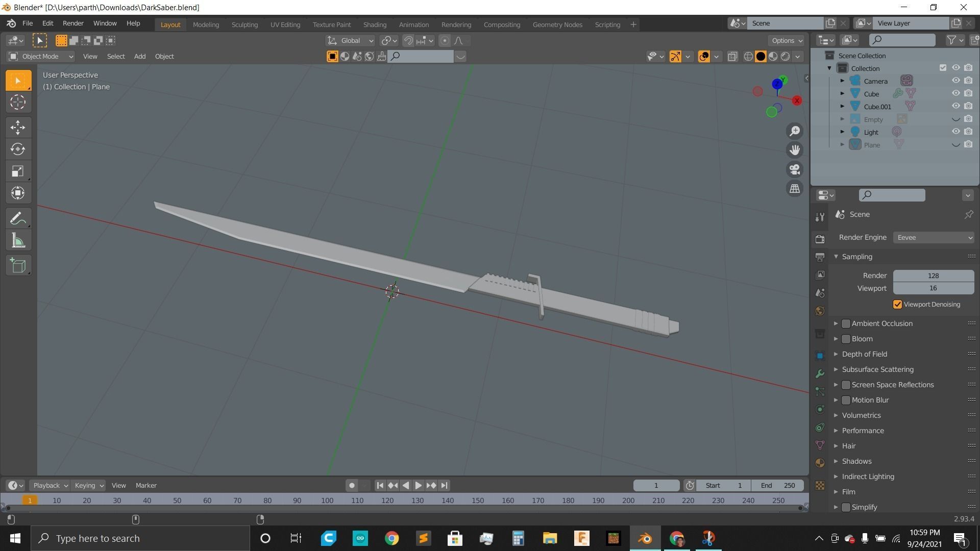Click the current frame field showing 1
Image resolution: width=980 pixels, height=551 pixels.
[x=656, y=486]
